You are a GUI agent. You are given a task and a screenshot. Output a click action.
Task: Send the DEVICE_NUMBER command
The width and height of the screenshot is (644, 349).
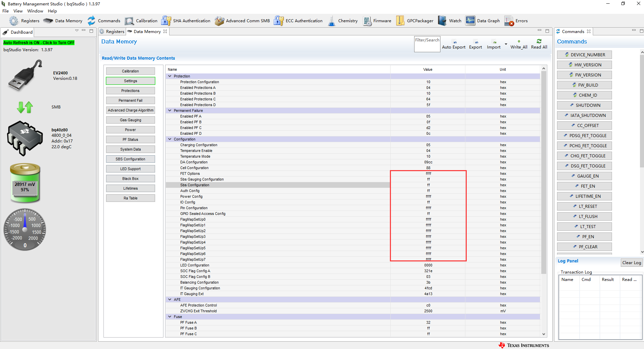point(584,55)
